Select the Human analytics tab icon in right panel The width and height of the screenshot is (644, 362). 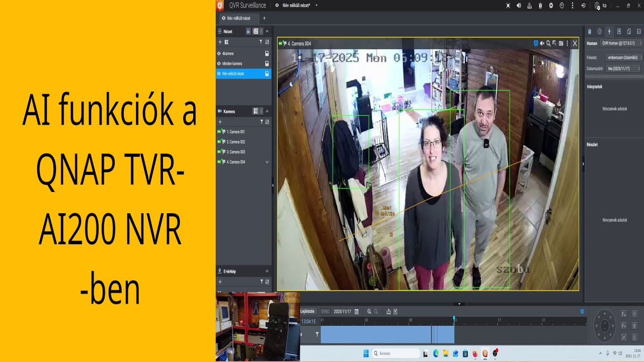[609, 31]
